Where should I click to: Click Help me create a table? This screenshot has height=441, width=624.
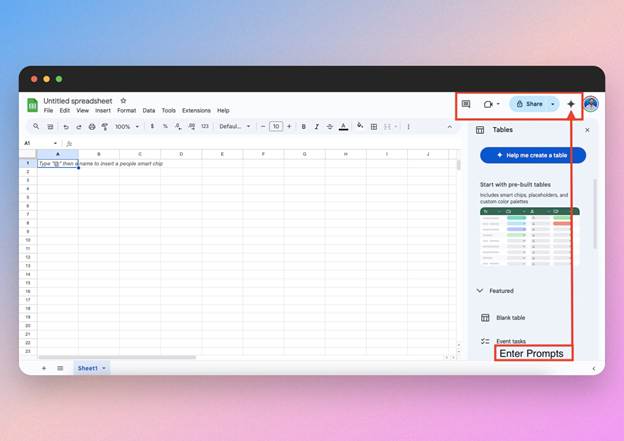pyautogui.click(x=533, y=155)
